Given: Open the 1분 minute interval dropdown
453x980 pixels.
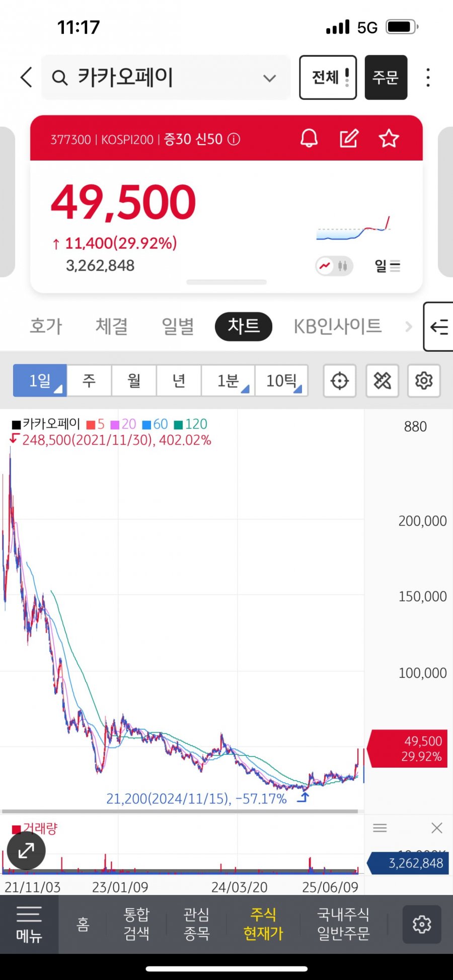Looking at the screenshot, I should [228, 381].
